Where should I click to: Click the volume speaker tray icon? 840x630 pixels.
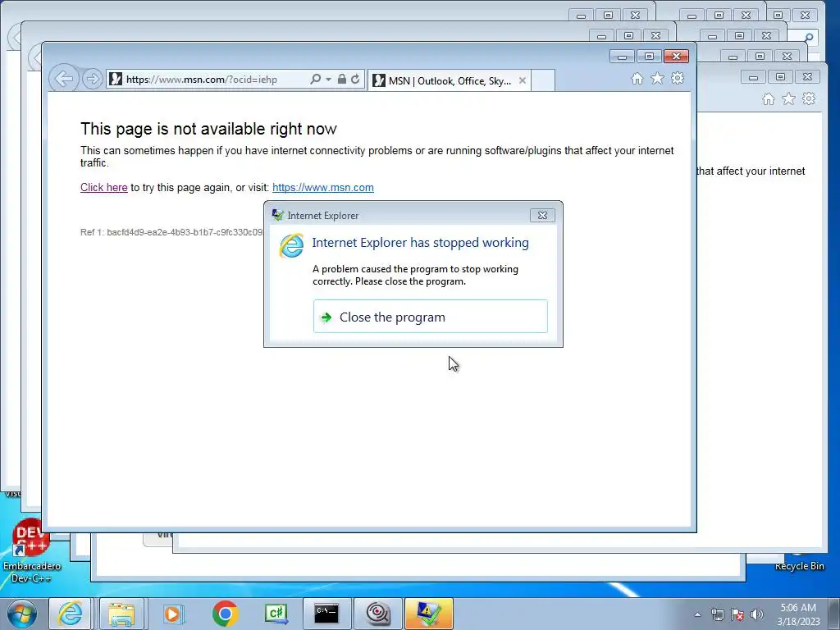pos(757,614)
